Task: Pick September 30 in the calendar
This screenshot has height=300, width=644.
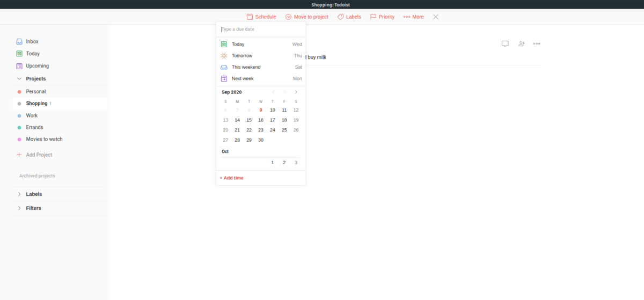Action: click(x=261, y=140)
